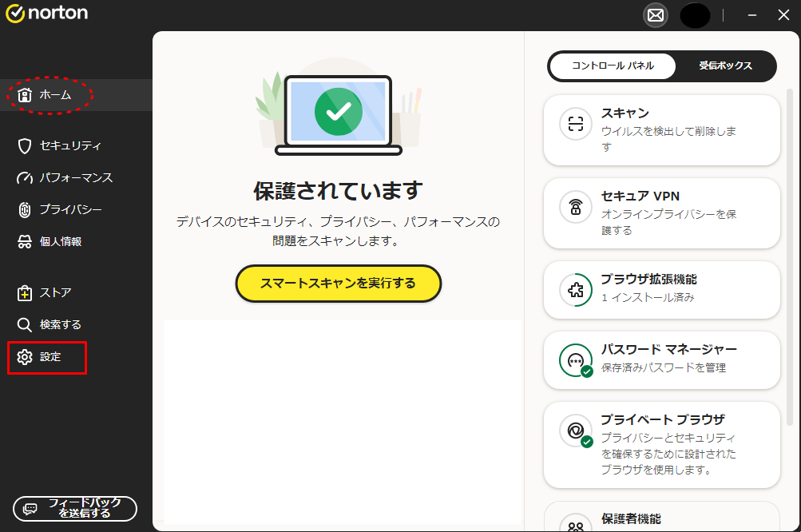Open the ブラウザ拡張機能 card title
The width and height of the screenshot is (801, 532).
(648, 279)
